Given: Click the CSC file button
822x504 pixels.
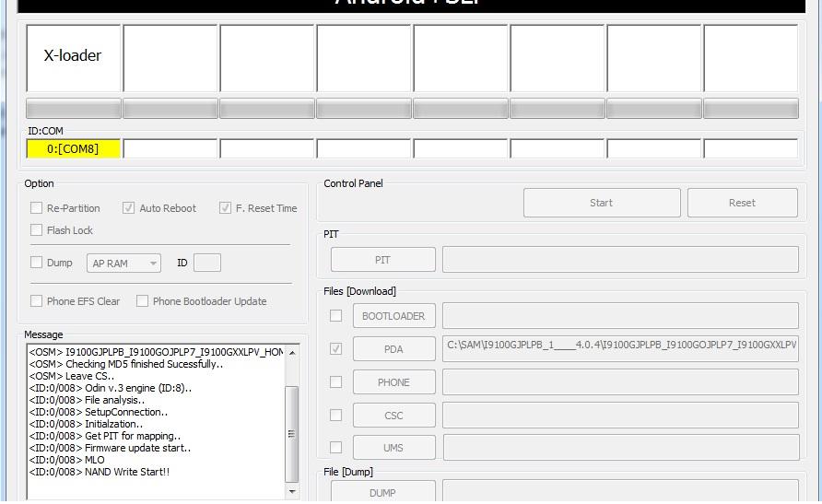Looking at the screenshot, I should click(393, 416).
